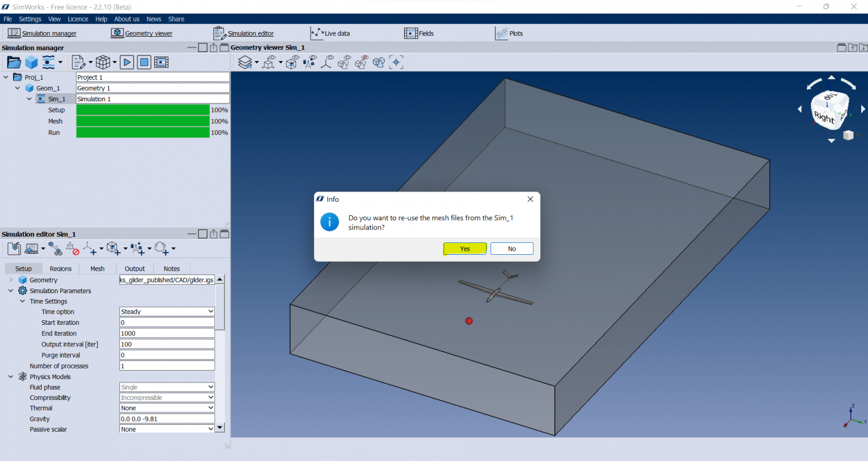Toggle the bounding box visibility icon

click(x=268, y=62)
